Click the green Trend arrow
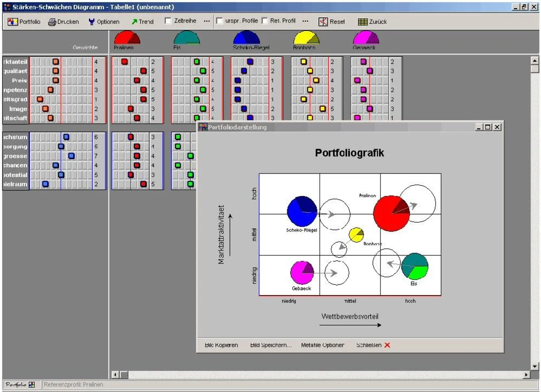 (134, 22)
